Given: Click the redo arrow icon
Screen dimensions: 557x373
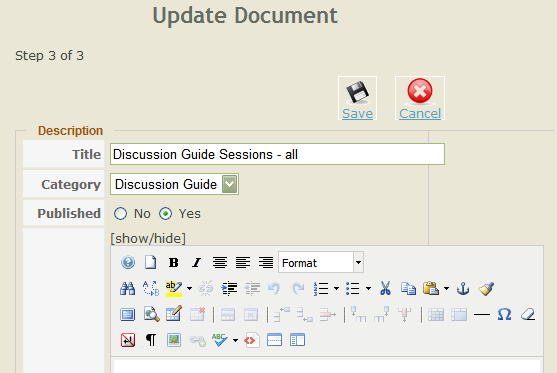Looking at the screenshot, I should 298,288.
